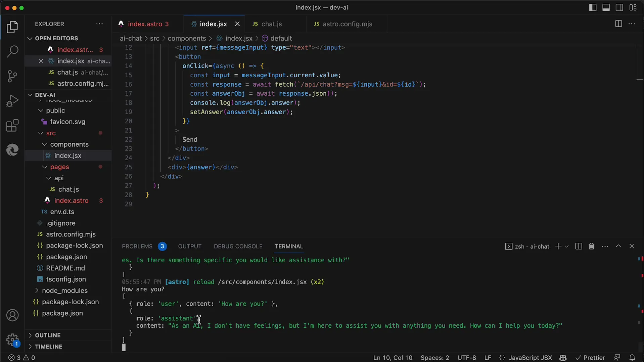Click feedback person icon in status bar
The width and height of the screenshot is (644, 362).
(x=617, y=358)
